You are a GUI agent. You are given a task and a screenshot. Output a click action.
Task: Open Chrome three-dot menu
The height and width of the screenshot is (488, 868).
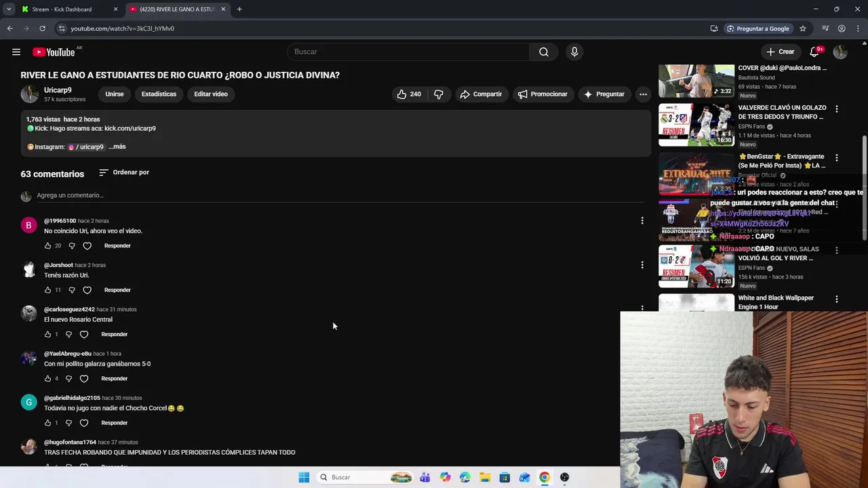point(857,28)
